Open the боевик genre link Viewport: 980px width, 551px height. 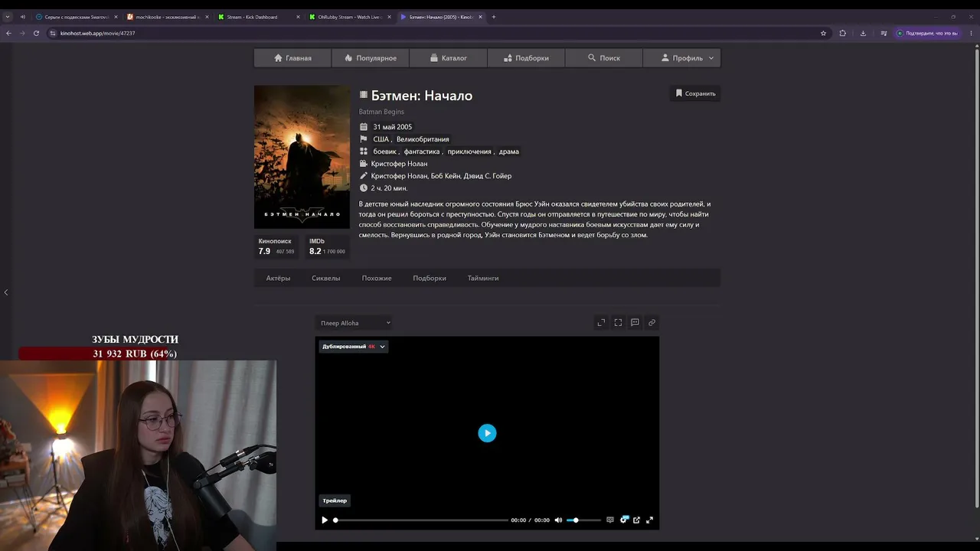pyautogui.click(x=384, y=152)
